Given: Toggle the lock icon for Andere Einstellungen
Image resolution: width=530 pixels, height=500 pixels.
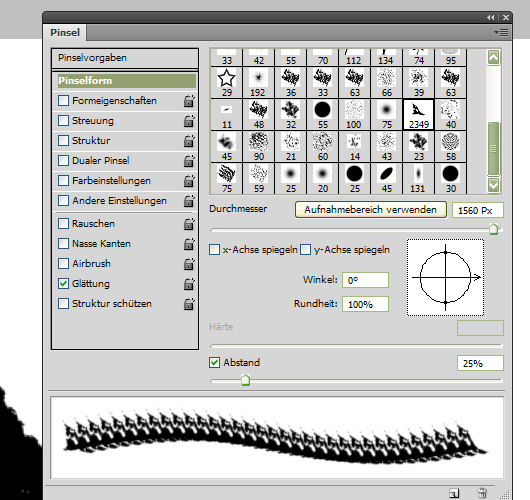Looking at the screenshot, I should pos(189,201).
